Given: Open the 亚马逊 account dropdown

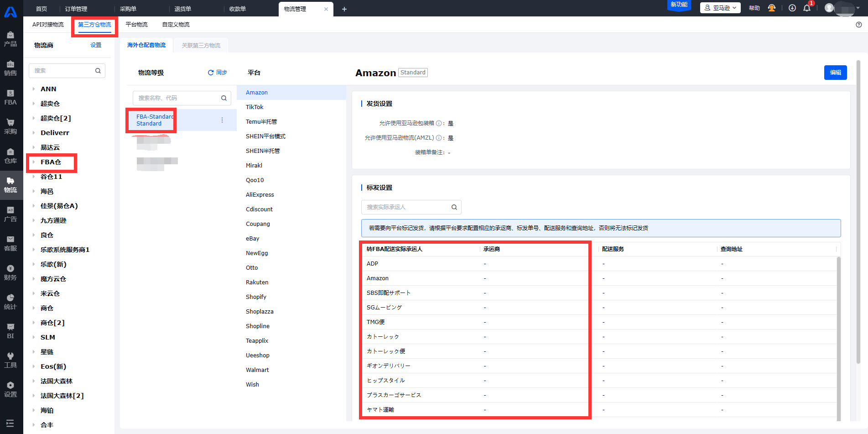Looking at the screenshot, I should [720, 8].
